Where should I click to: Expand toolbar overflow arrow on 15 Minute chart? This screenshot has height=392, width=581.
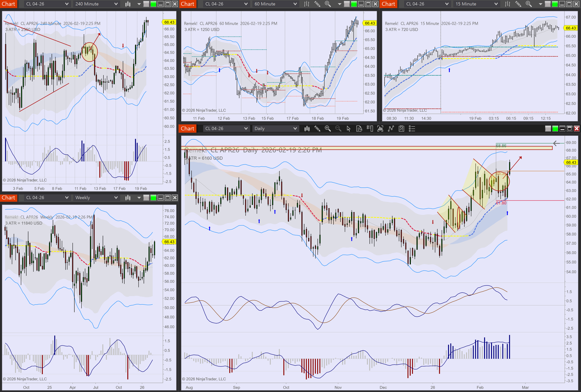coord(540,4)
